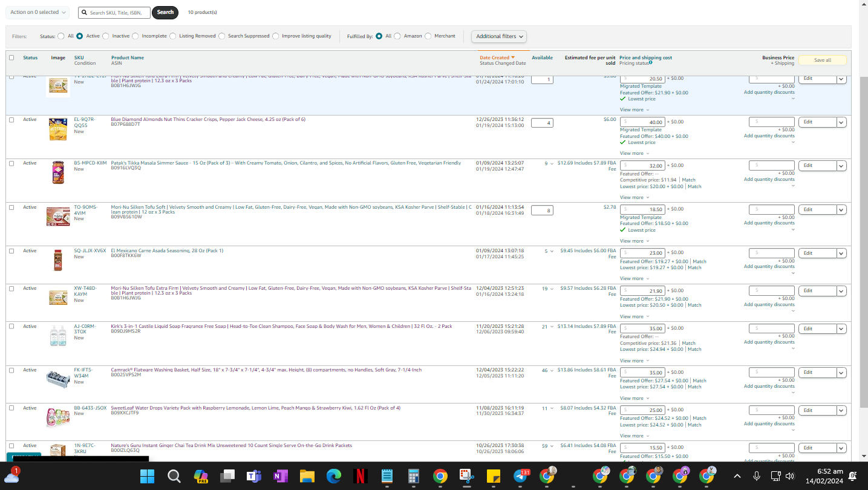Click the vertical page scrollbar
The width and height of the screenshot is (868, 490).
(x=863, y=242)
